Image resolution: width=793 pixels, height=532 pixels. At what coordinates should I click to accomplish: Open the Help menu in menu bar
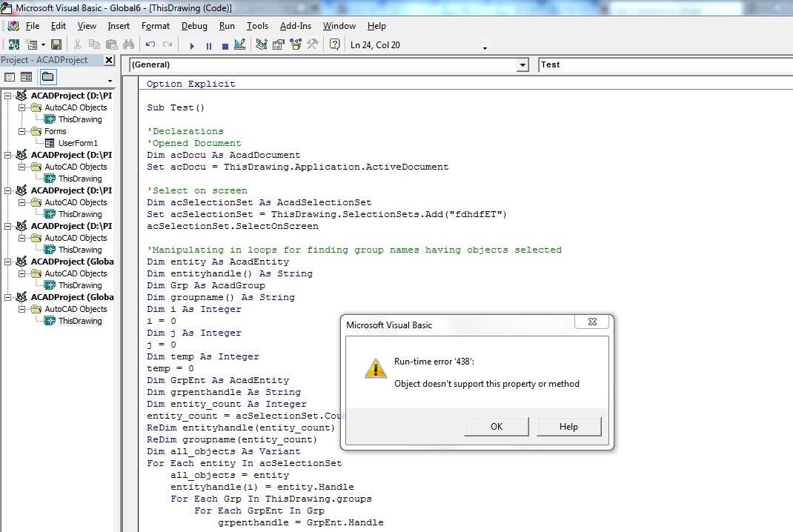(376, 26)
